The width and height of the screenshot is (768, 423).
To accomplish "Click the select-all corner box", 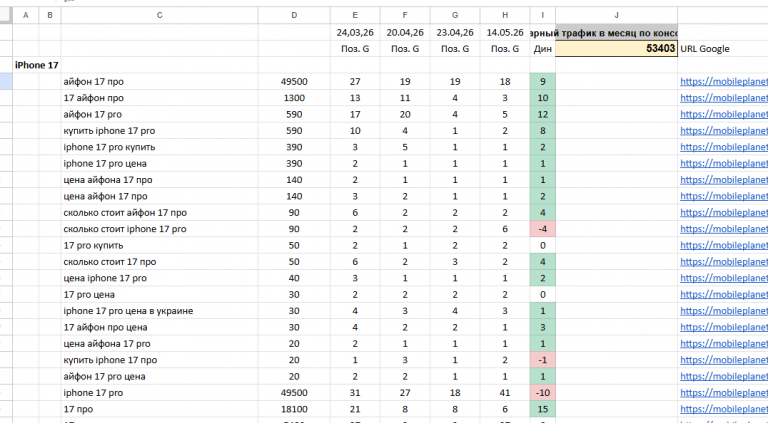I will click(x=6, y=15).
